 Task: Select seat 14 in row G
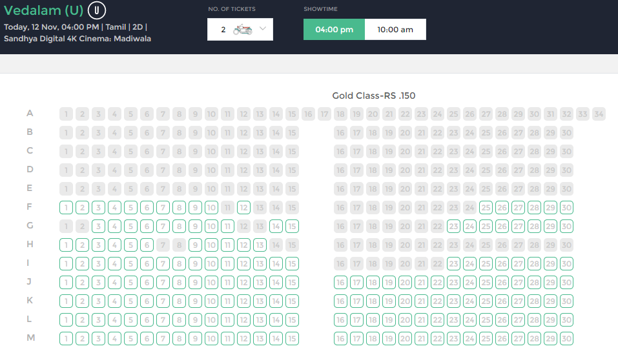coord(276,227)
